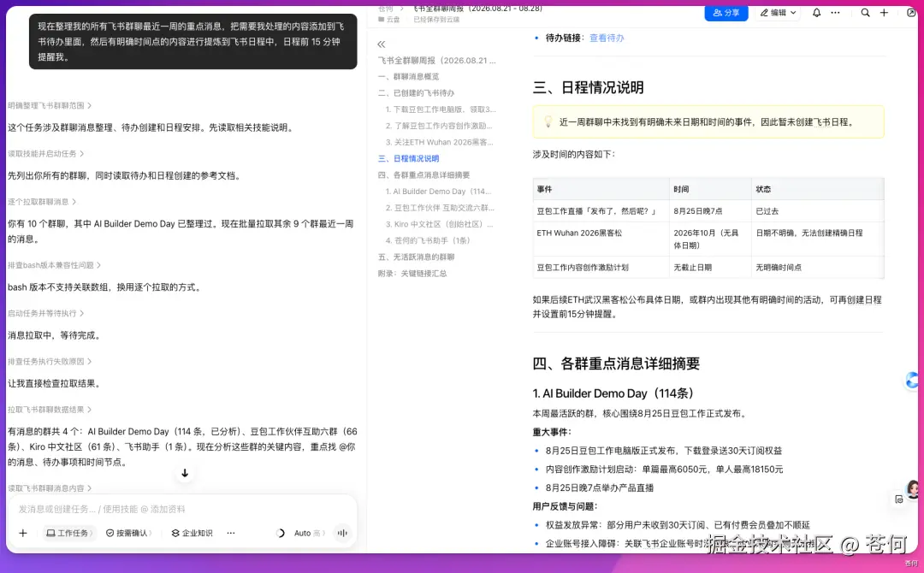Click the plus attachment icon in chat input
The width and height of the screenshot is (924, 573).
pyautogui.click(x=23, y=533)
